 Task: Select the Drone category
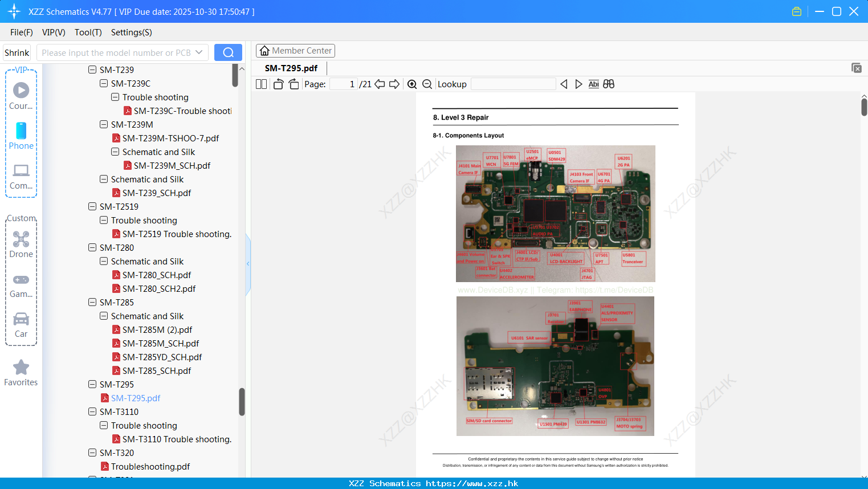click(x=21, y=244)
